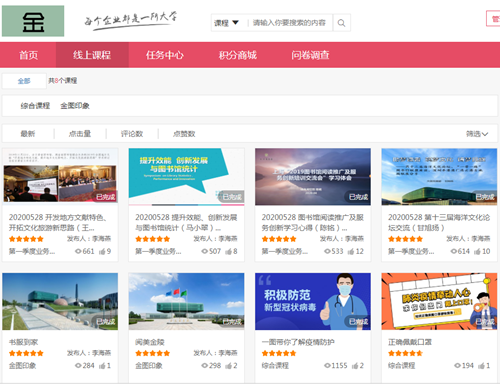Click thumbs-up icon on 阅美金陵 card
500x386 pixels.
[228, 366]
